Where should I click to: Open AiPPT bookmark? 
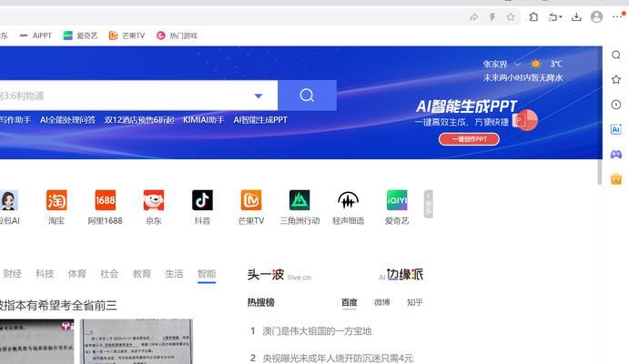coord(36,35)
